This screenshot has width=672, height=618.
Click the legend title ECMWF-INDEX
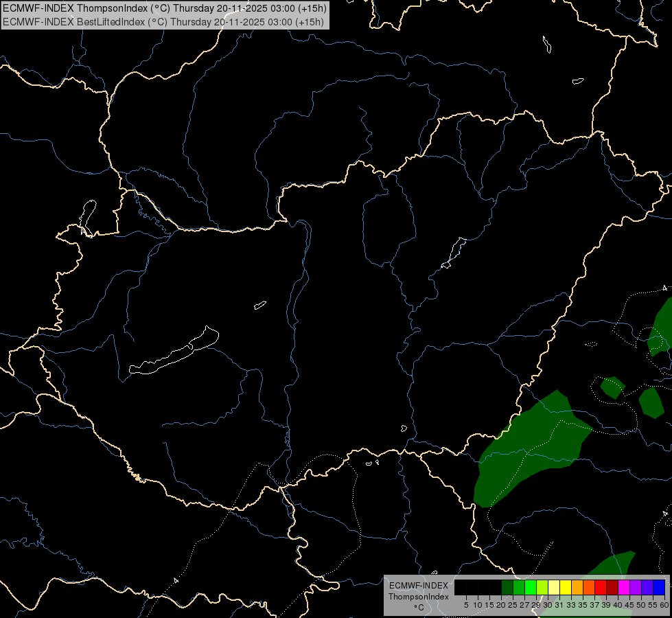[418, 586]
